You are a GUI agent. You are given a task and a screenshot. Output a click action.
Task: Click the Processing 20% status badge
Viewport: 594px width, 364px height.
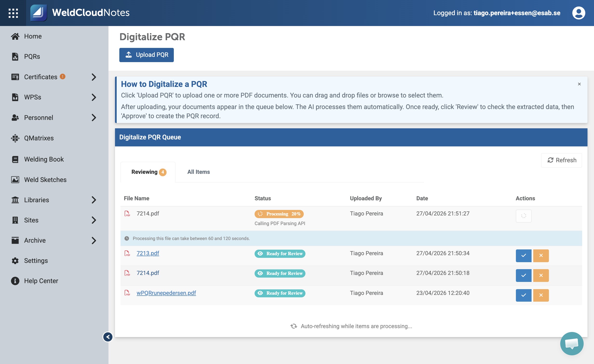tap(279, 214)
